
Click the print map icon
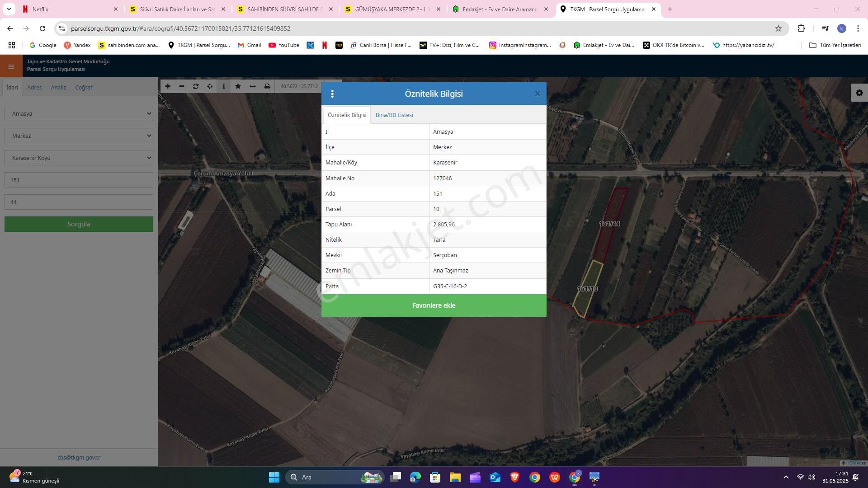tap(267, 86)
